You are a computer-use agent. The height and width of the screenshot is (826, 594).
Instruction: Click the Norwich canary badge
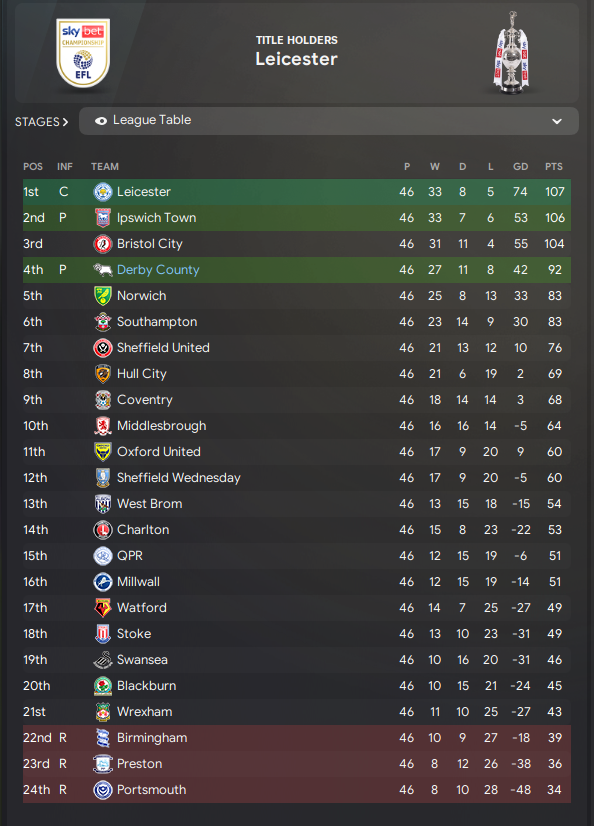pos(103,296)
